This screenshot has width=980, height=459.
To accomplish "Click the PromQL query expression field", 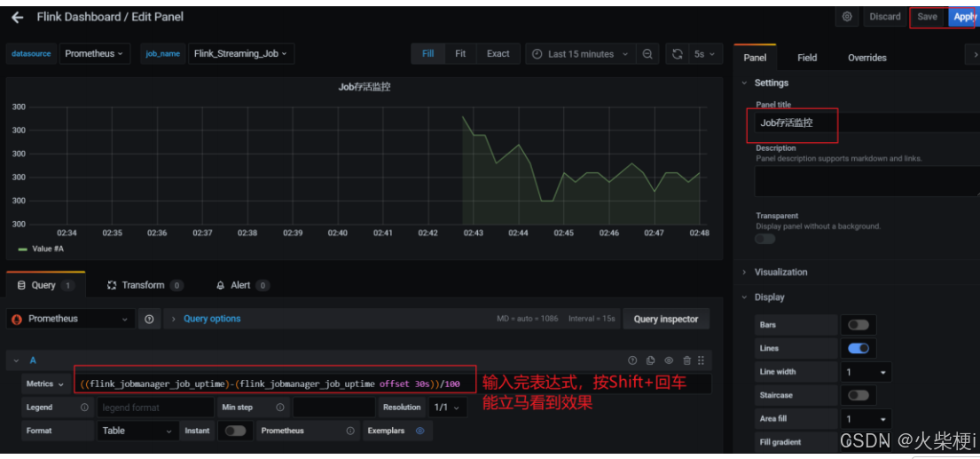I will coord(393,384).
